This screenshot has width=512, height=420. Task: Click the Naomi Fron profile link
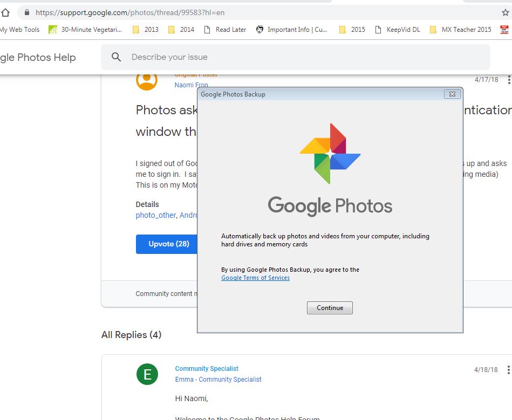pyautogui.click(x=191, y=85)
